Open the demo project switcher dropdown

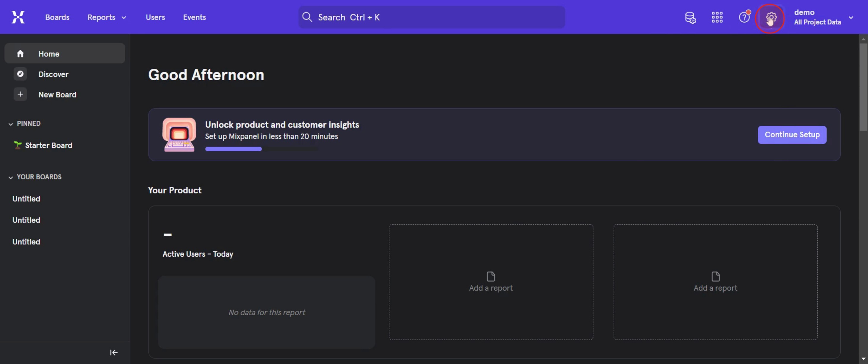point(823,17)
